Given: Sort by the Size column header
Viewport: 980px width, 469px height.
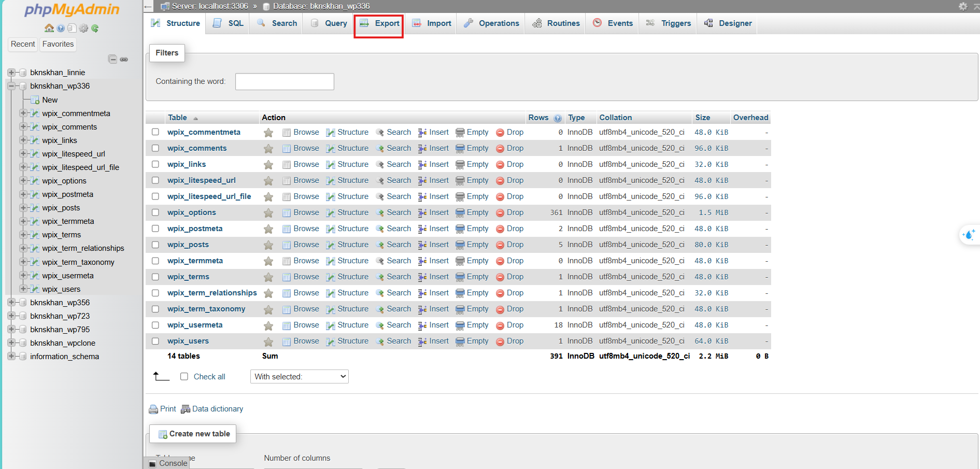Looking at the screenshot, I should 702,118.
